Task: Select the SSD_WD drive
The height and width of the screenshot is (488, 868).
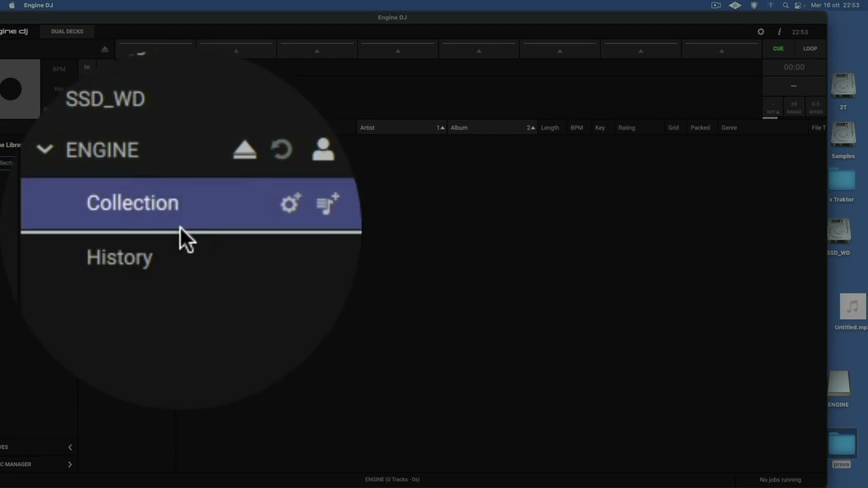Action: (x=105, y=99)
